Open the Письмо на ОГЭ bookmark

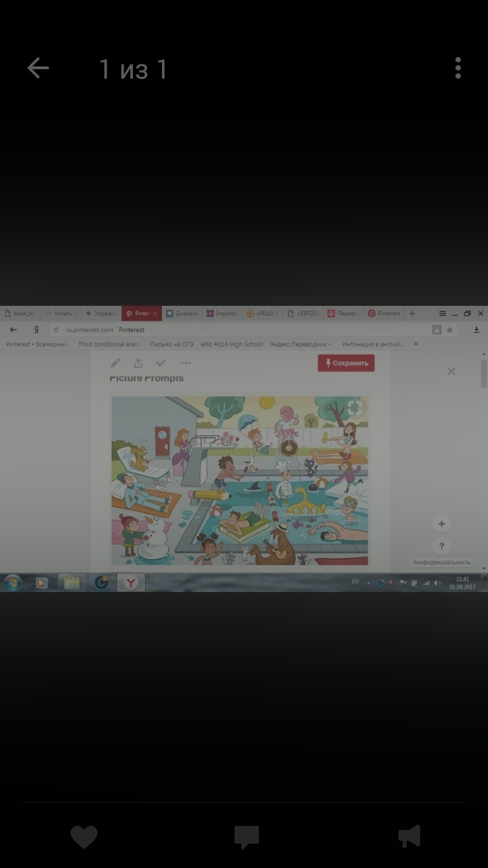coord(171,344)
